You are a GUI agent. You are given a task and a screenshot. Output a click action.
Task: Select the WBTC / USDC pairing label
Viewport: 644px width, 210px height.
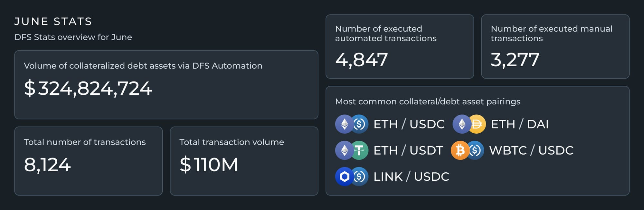[x=531, y=150]
